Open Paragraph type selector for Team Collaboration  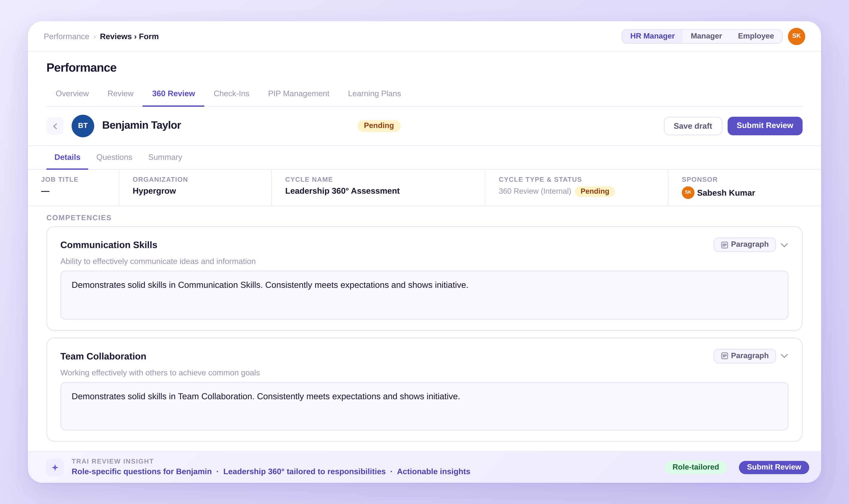(745, 356)
